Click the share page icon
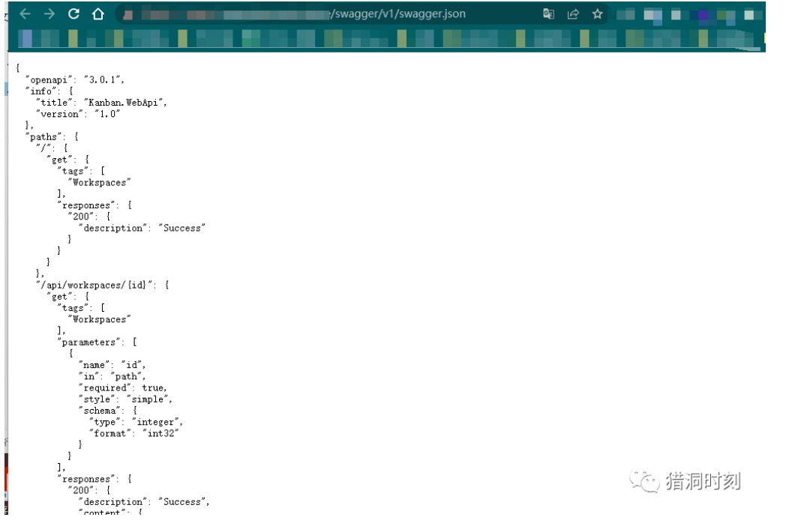792x532 pixels. [573, 14]
